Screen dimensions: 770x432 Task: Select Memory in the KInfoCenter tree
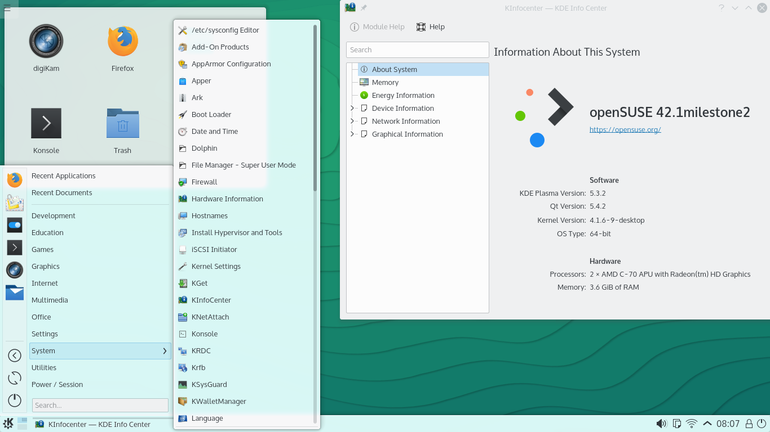click(x=385, y=83)
